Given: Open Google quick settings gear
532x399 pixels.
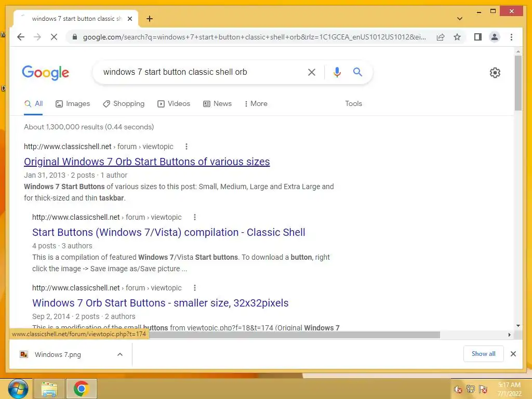Looking at the screenshot, I should [495, 73].
